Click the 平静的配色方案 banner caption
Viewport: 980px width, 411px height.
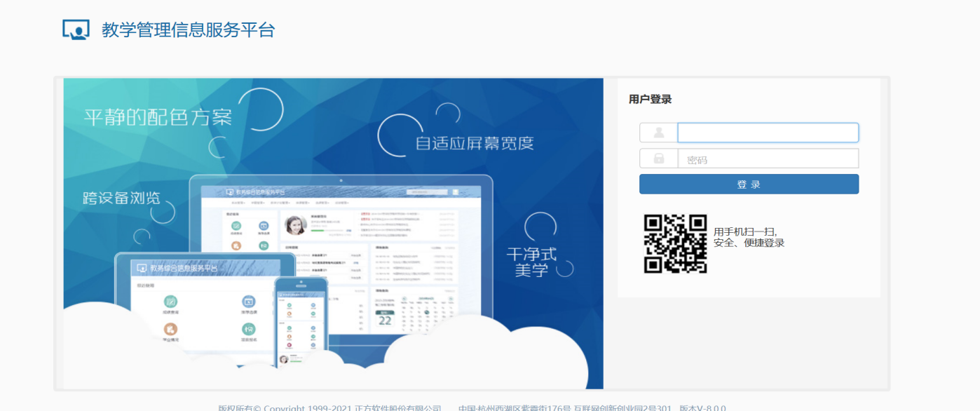(158, 116)
